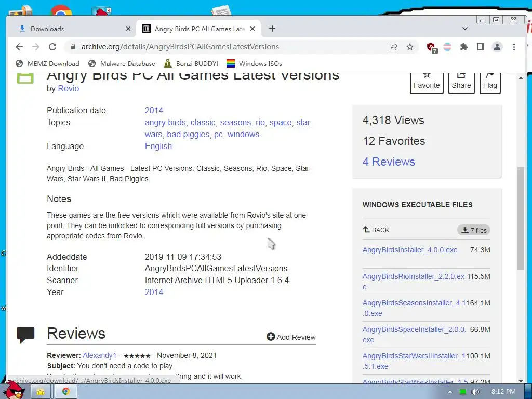
Task: Click the Flag button
Action: point(490,83)
